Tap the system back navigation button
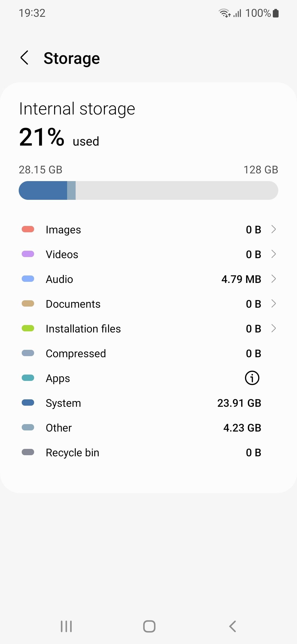The width and height of the screenshot is (297, 644). click(x=232, y=626)
